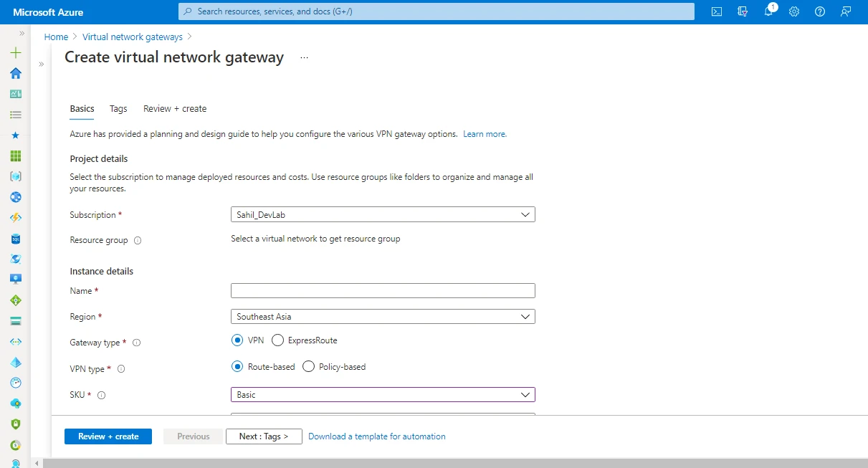Click inside the Name input field
This screenshot has width=868, height=468.
click(382, 290)
